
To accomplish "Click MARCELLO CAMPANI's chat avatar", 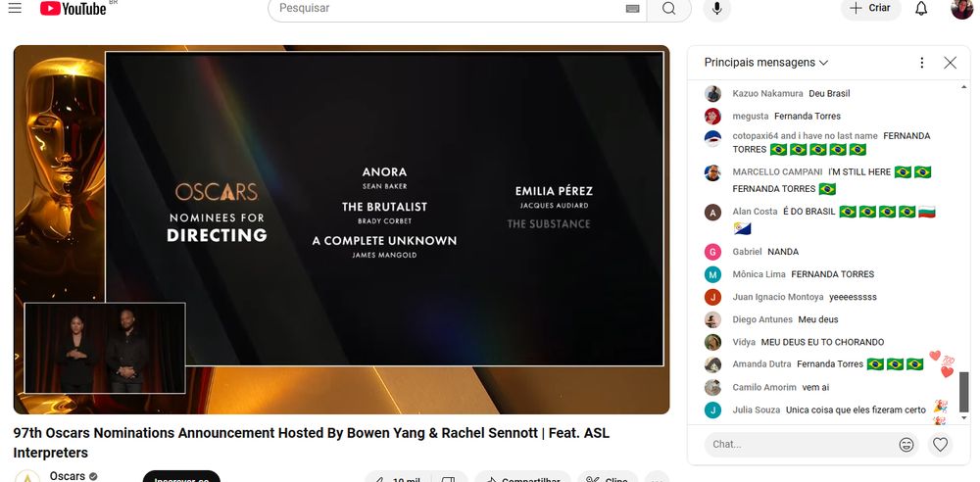I will 713,172.
